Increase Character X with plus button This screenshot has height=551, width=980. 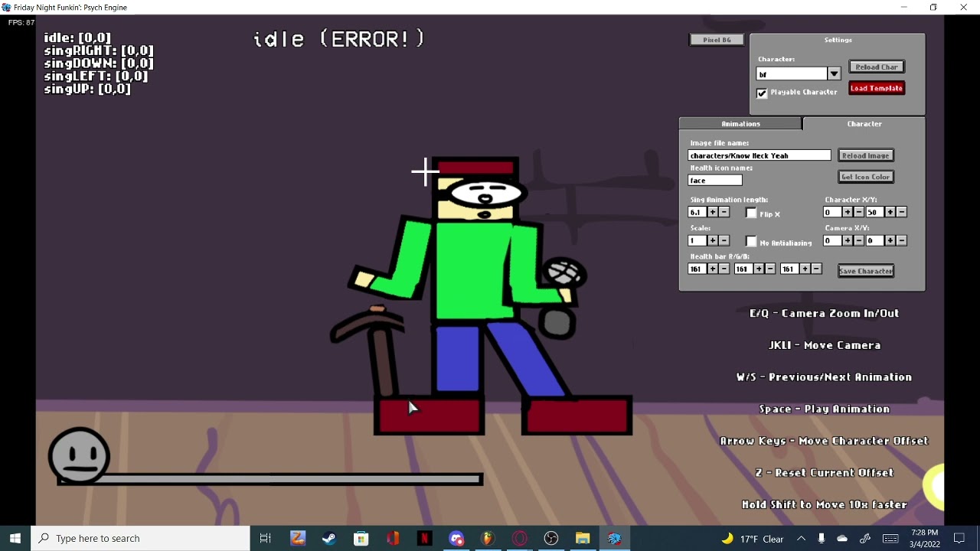click(848, 212)
